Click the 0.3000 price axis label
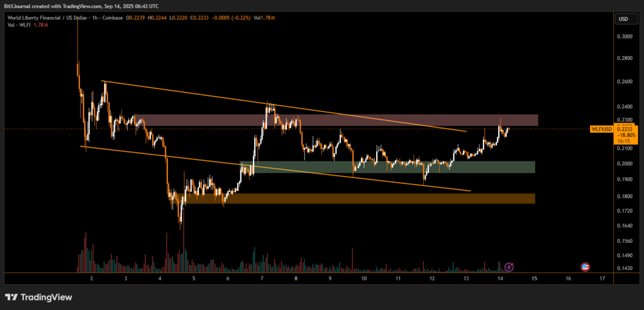644x310 pixels. click(x=625, y=36)
